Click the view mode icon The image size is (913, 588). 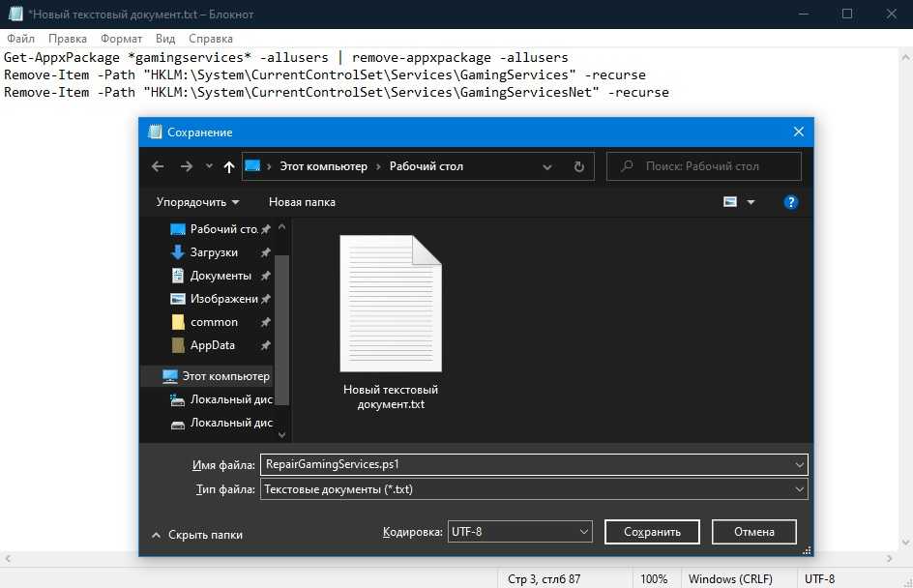[x=730, y=202]
